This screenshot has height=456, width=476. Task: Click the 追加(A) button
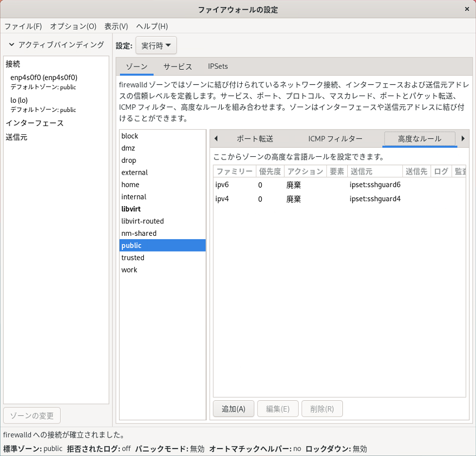(x=233, y=409)
